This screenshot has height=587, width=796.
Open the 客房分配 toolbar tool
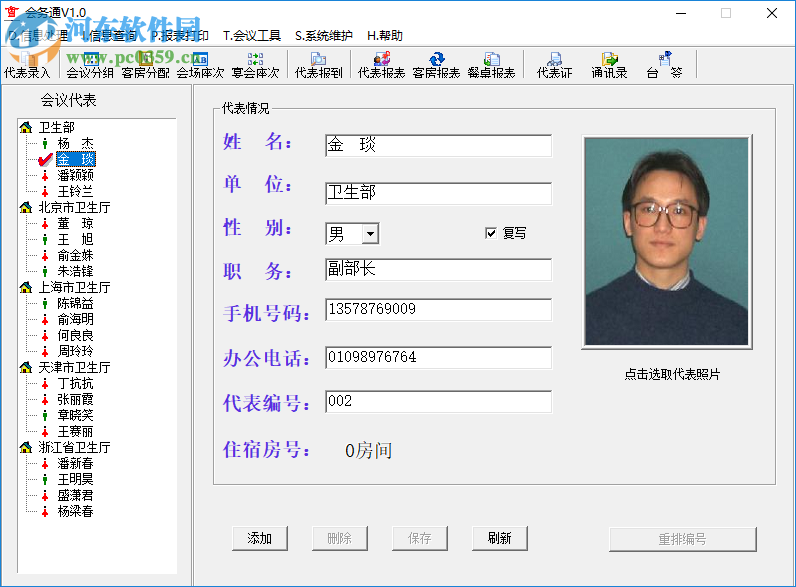tap(145, 65)
